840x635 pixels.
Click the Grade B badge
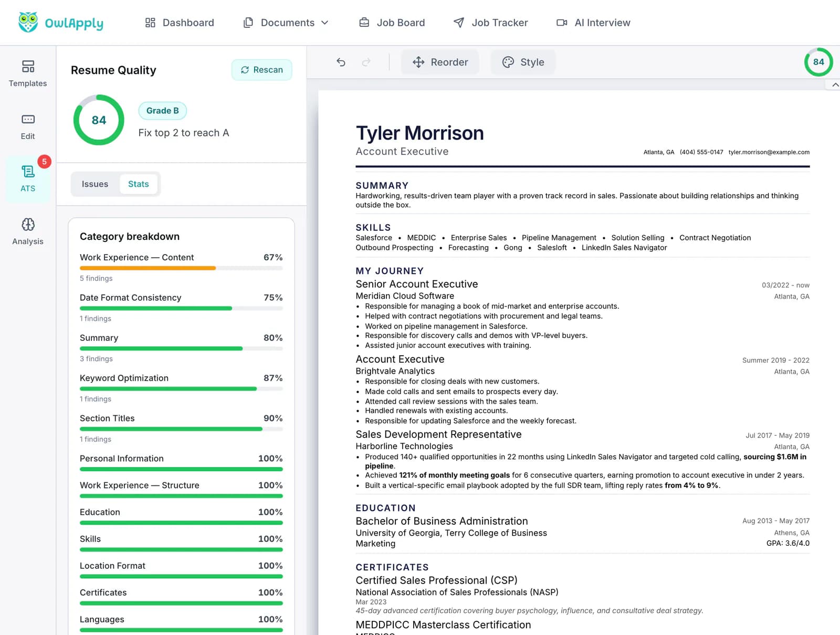point(162,111)
